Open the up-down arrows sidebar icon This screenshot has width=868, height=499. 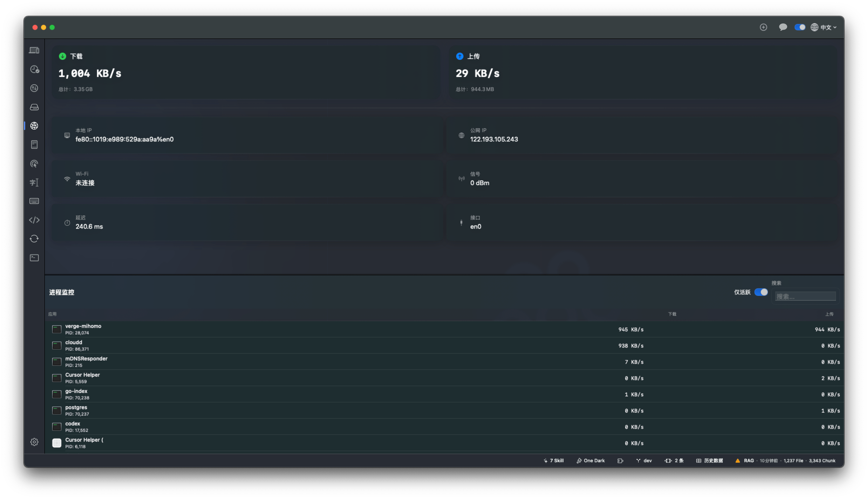tap(34, 88)
